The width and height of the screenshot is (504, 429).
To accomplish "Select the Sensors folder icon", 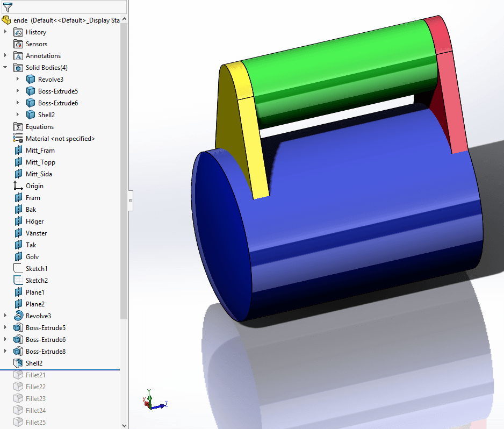I will (18, 44).
